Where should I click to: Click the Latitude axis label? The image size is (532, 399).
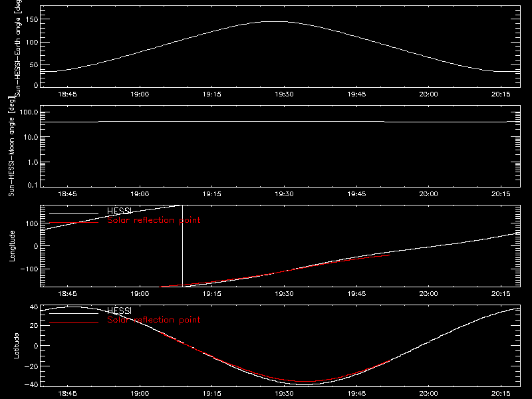16,346
